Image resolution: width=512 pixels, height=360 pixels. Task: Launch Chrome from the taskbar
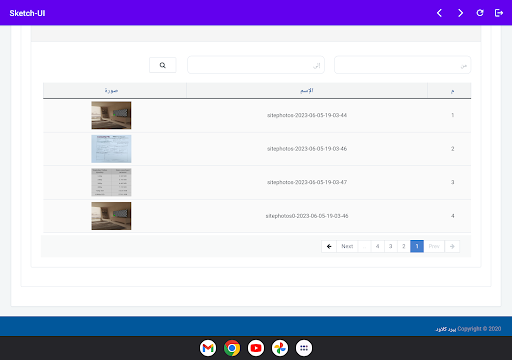[232, 348]
